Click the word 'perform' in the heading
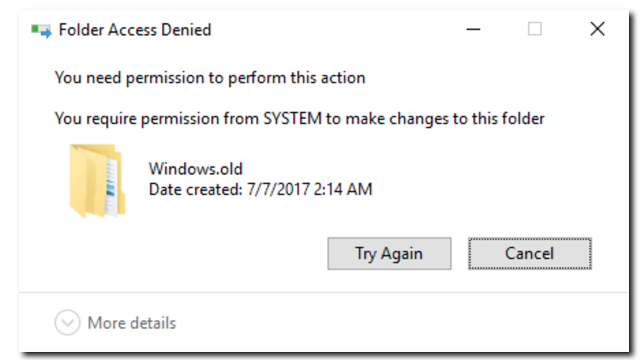Image resolution: width=644 pixels, height=360 pixels. click(257, 78)
